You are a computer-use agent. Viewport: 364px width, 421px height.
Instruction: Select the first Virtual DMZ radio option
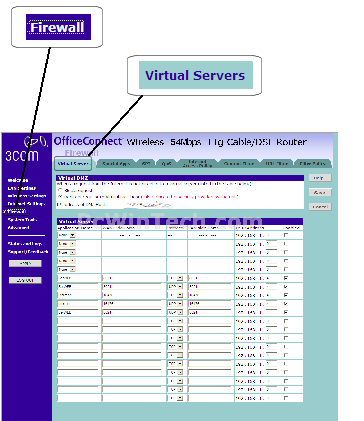[x=61, y=190]
